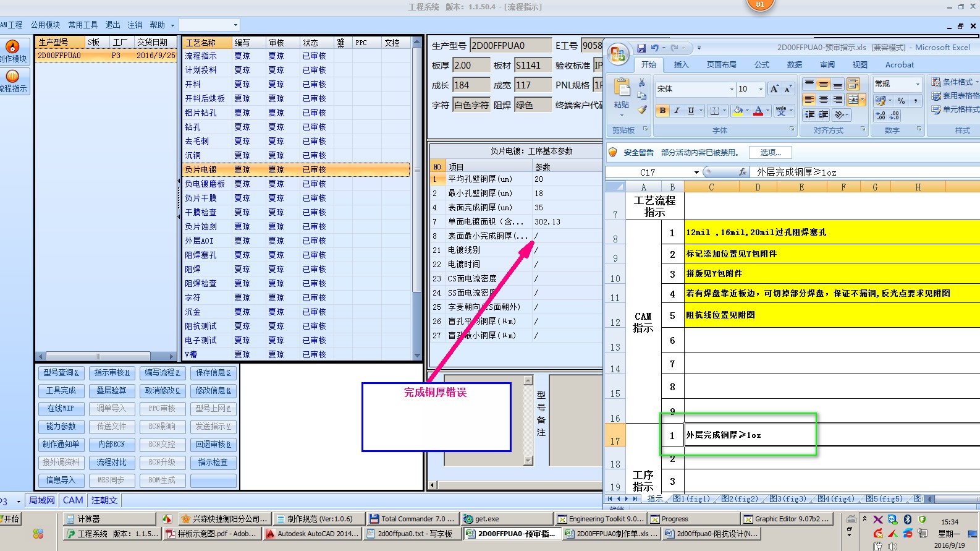Open the 条件格式 conditional formatting dropdown

955,82
